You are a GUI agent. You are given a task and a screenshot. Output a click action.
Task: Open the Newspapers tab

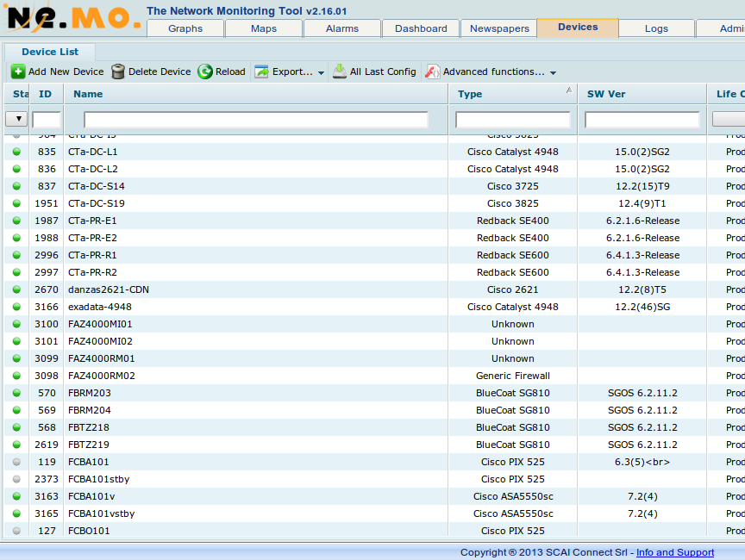point(499,28)
